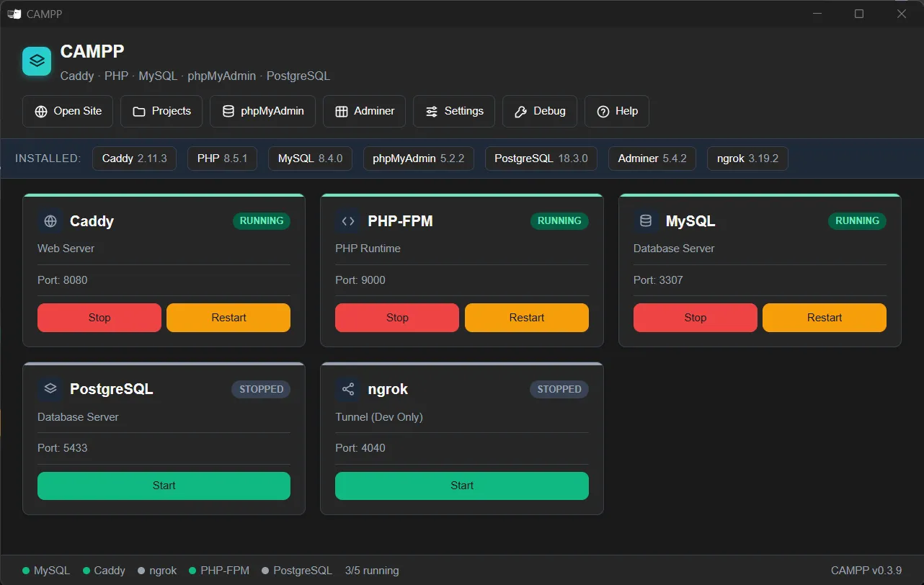Click the Caddy entry in status bar
This screenshot has height=585, width=924.
tap(105, 571)
